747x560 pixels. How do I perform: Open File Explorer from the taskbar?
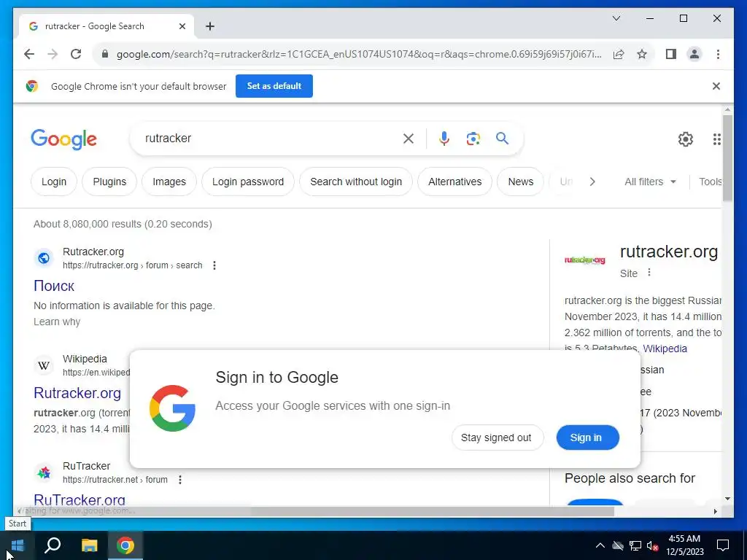(89, 545)
